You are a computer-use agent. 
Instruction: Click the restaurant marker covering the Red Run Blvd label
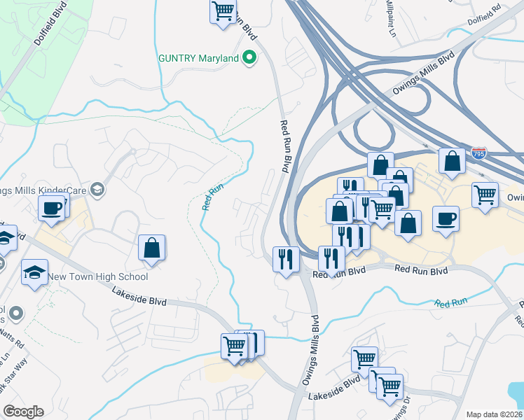[331, 260]
